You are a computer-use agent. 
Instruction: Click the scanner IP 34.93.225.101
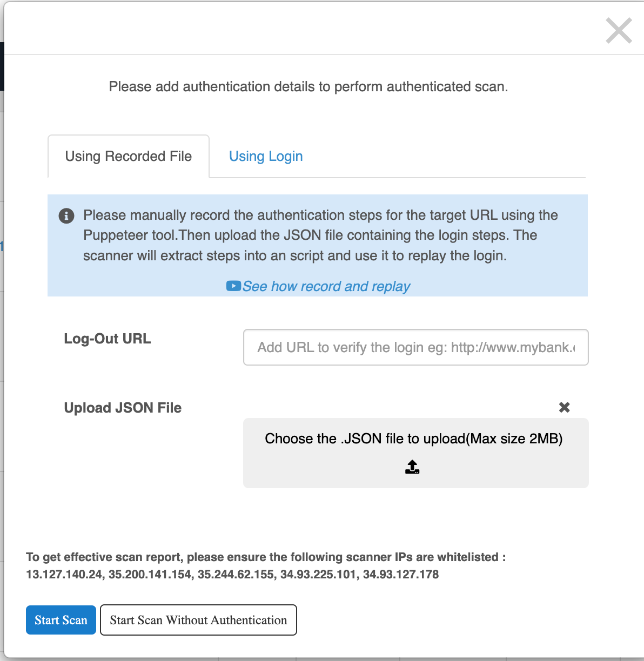pyautogui.click(x=318, y=575)
